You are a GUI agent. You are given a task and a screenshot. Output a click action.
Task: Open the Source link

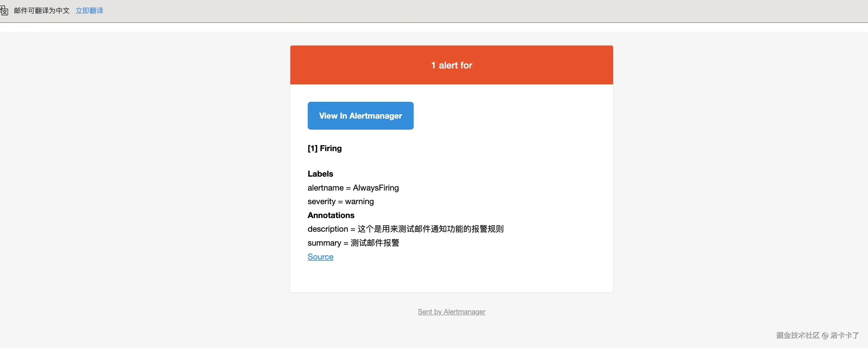click(x=320, y=256)
